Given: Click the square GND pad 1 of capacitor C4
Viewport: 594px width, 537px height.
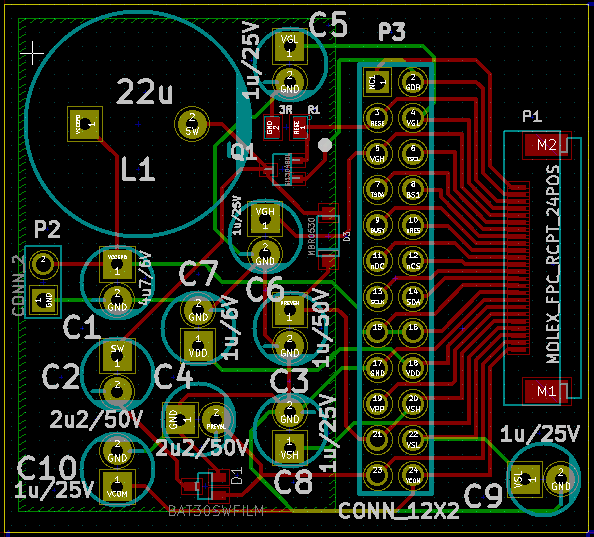Looking at the screenshot, I should pyautogui.click(x=181, y=420).
